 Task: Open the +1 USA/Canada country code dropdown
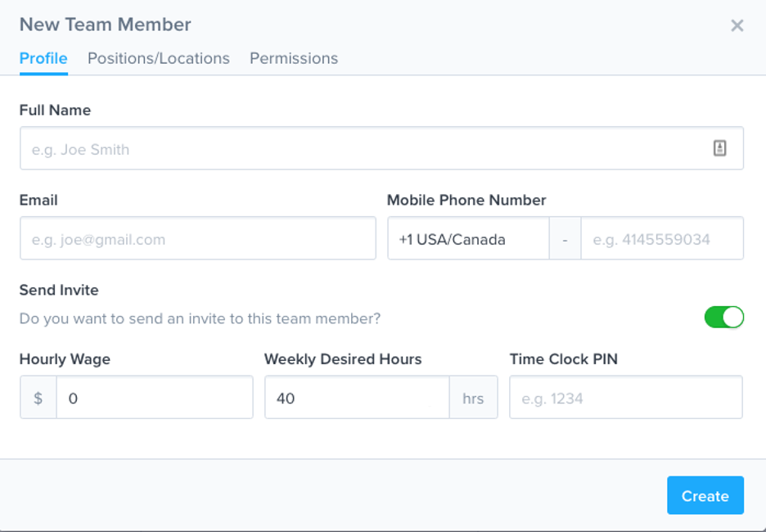coord(468,238)
